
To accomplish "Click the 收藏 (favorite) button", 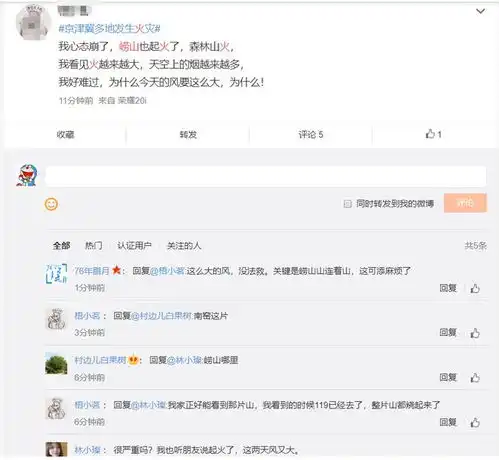I will tap(65, 135).
